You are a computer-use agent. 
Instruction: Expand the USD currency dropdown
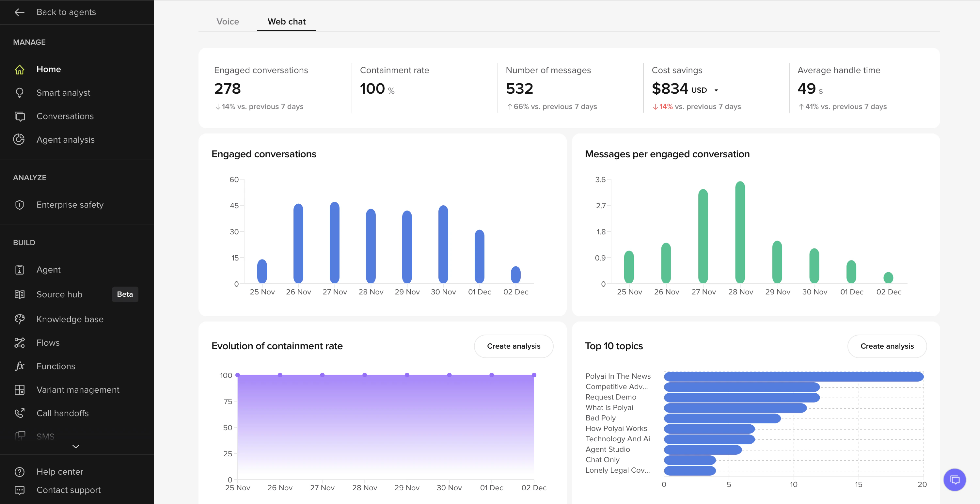pyautogui.click(x=716, y=90)
